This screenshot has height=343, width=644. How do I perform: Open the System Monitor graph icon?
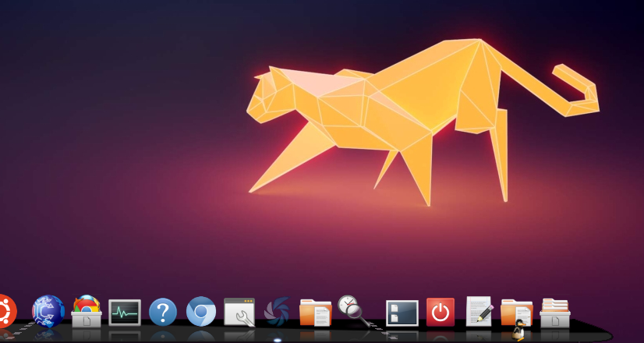pos(125,313)
